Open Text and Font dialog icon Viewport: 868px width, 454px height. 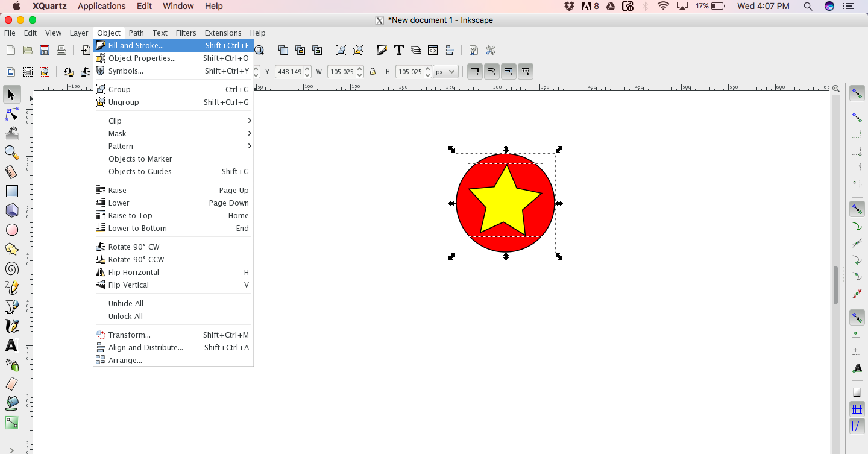pyautogui.click(x=398, y=50)
